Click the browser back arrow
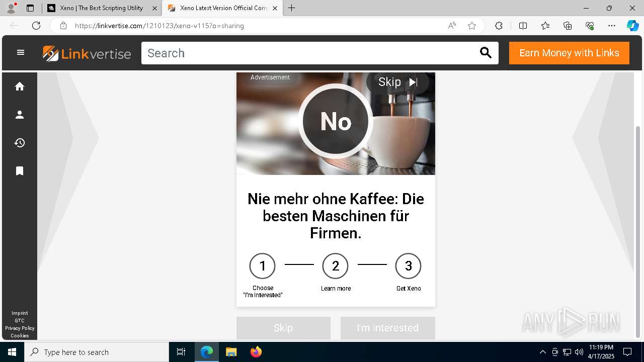644x362 pixels. [x=14, y=26]
